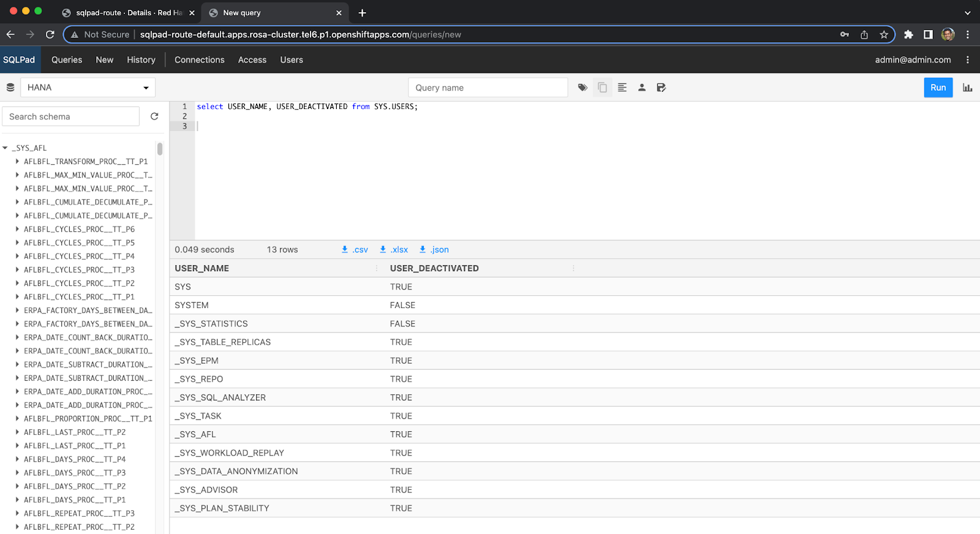Go to the Connections page
This screenshot has height=534, width=980.
coord(199,60)
